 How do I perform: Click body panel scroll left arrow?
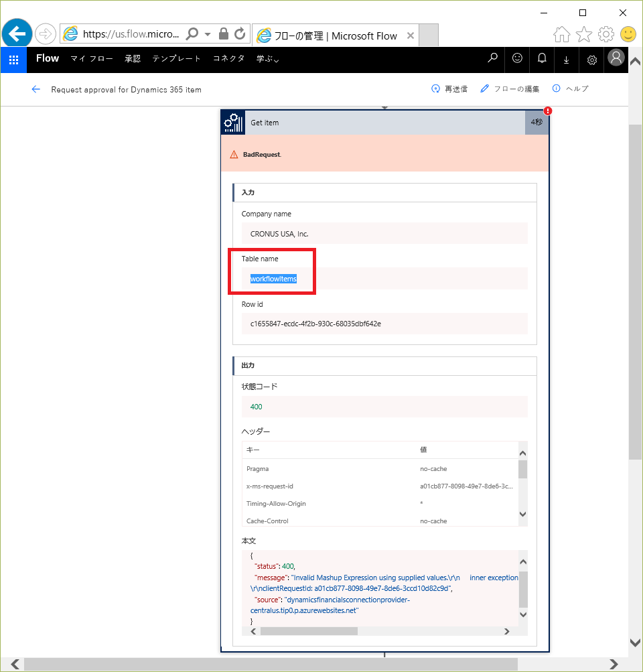[253, 631]
